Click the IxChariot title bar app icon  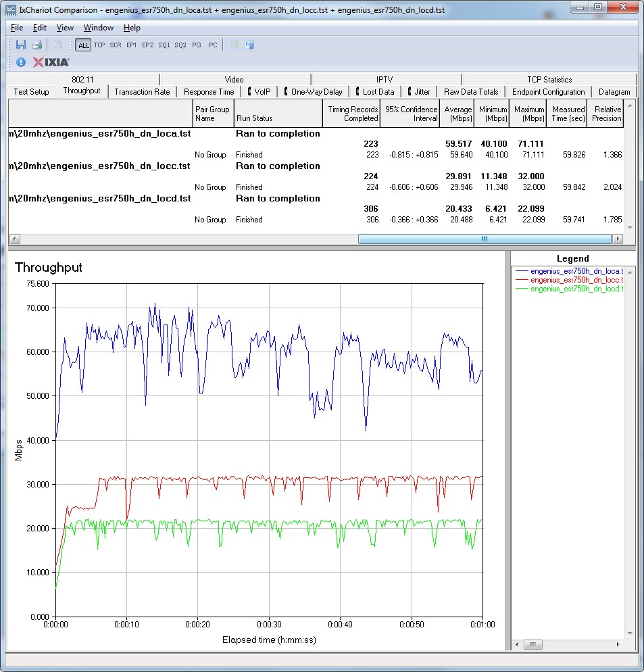pos(11,9)
